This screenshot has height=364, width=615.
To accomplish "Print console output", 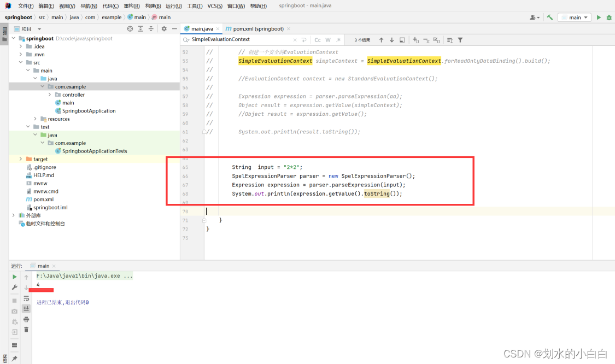I will pyautogui.click(x=26, y=319).
